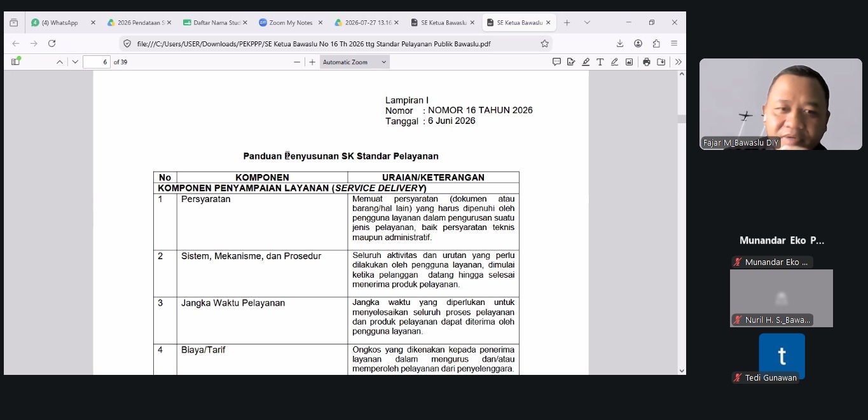The height and width of the screenshot is (420, 868).
Task: Click the scrollbar up arrow
Action: click(x=682, y=74)
